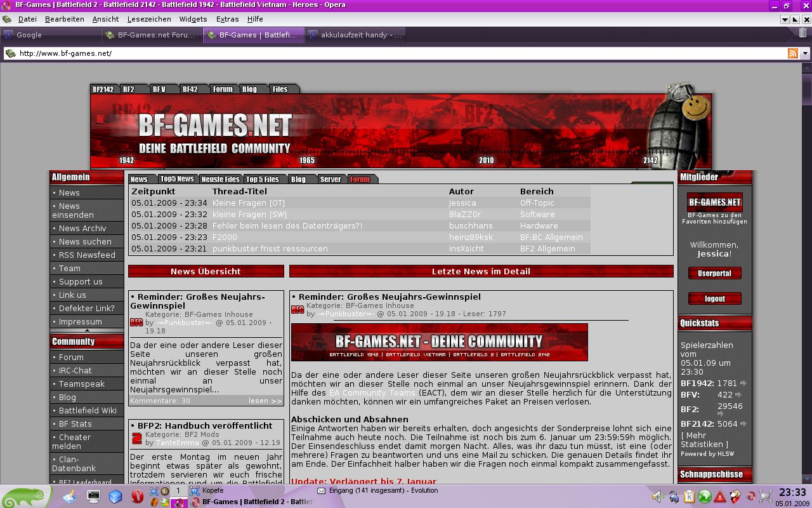Image resolution: width=812 pixels, height=508 pixels.
Task: Click into the URL address field
Action: [381, 53]
